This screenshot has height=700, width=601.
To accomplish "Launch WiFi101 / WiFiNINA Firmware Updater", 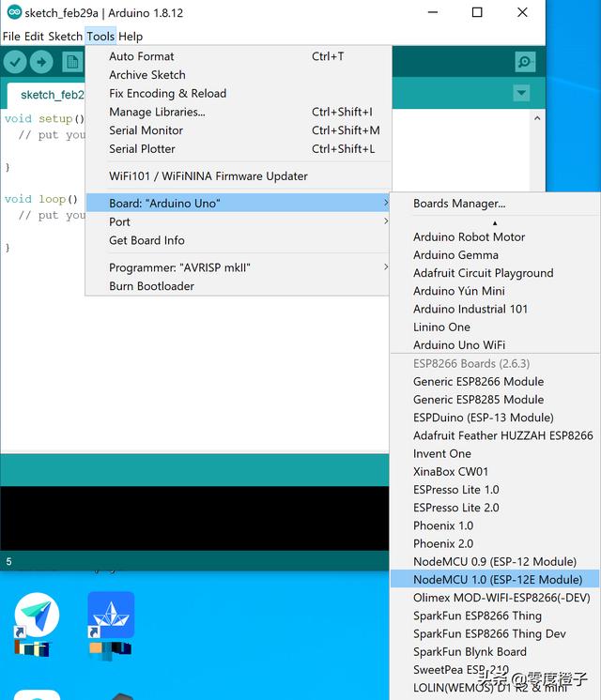I will pyautogui.click(x=239, y=175).
